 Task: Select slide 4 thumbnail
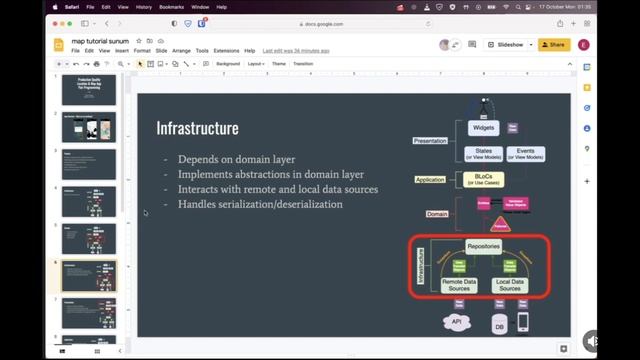click(x=89, y=202)
